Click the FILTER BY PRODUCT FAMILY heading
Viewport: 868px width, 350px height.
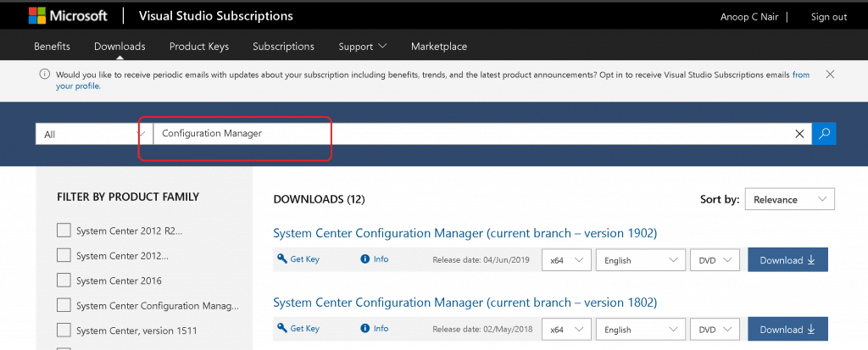coord(128,197)
